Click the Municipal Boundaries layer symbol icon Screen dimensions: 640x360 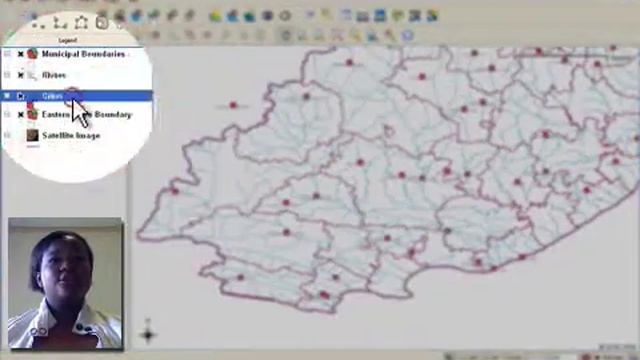click(x=32, y=53)
